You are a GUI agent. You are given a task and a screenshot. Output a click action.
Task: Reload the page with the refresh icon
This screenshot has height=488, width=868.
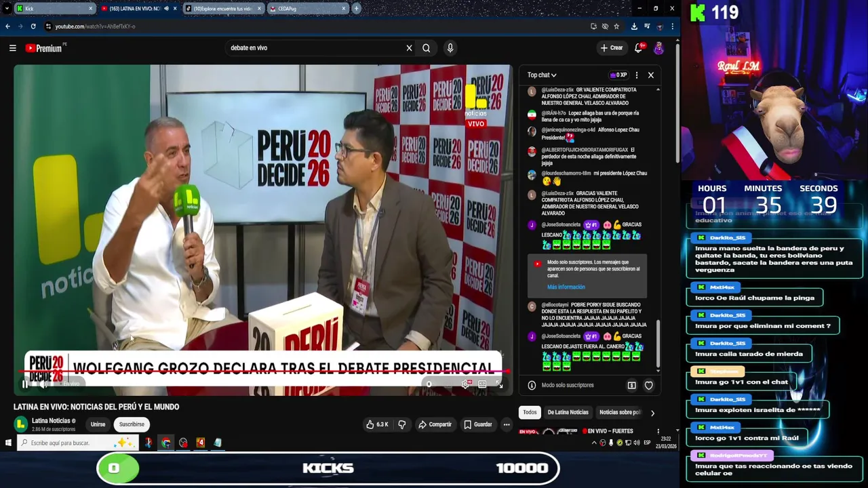pos(33,26)
